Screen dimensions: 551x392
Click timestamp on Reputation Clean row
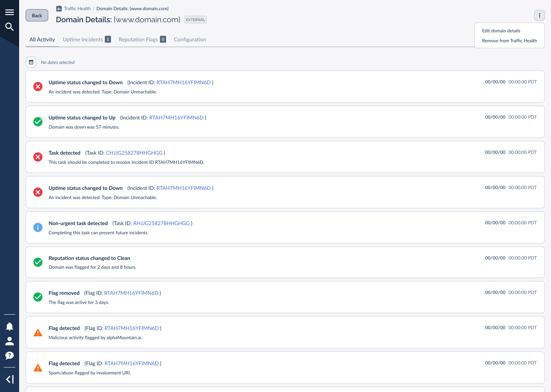511,258
